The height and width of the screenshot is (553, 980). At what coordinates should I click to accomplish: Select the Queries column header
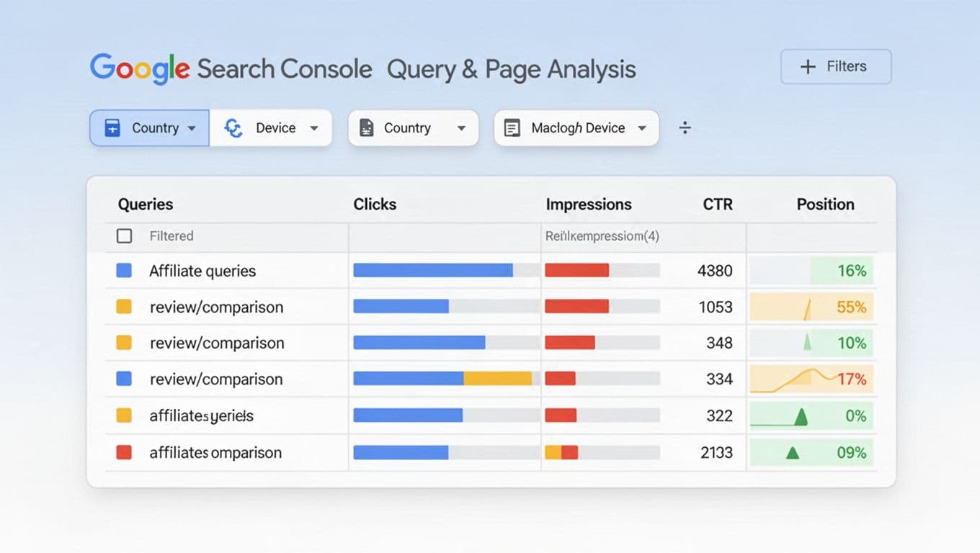point(146,204)
